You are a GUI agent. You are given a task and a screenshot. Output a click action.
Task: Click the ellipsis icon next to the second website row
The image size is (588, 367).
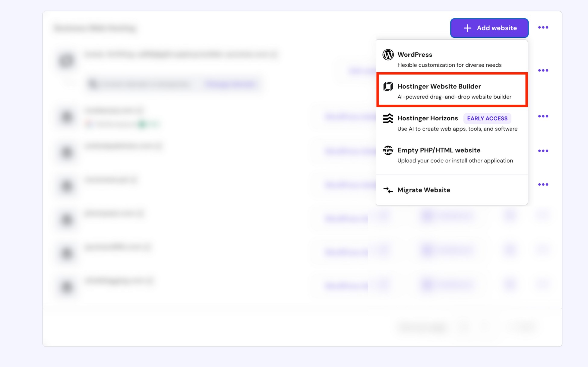[543, 70]
